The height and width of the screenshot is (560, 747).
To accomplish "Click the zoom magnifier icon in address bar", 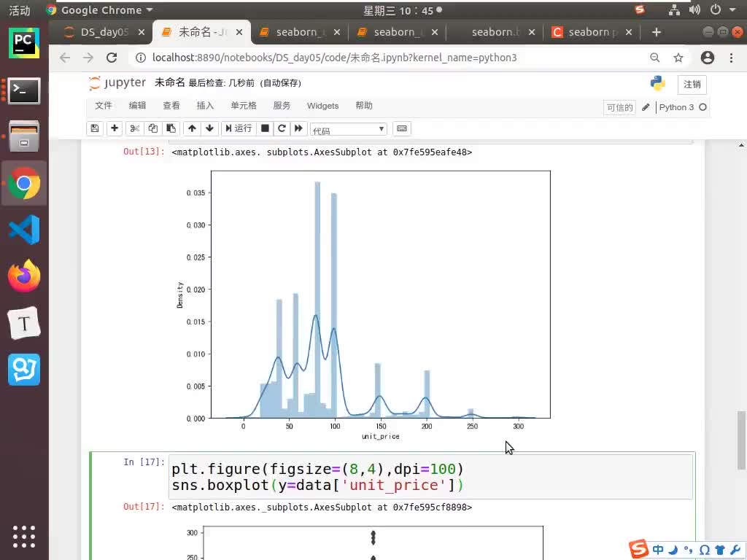I will [x=655, y=58].
